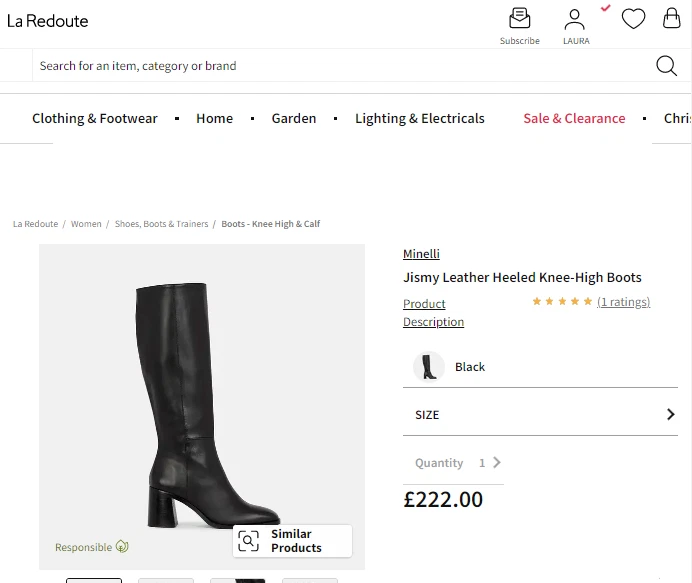This screenshot has height=583, width=692.
Task: Click the Similar Products camera icon
Action: pyautogui.click(x=248, y=541)
